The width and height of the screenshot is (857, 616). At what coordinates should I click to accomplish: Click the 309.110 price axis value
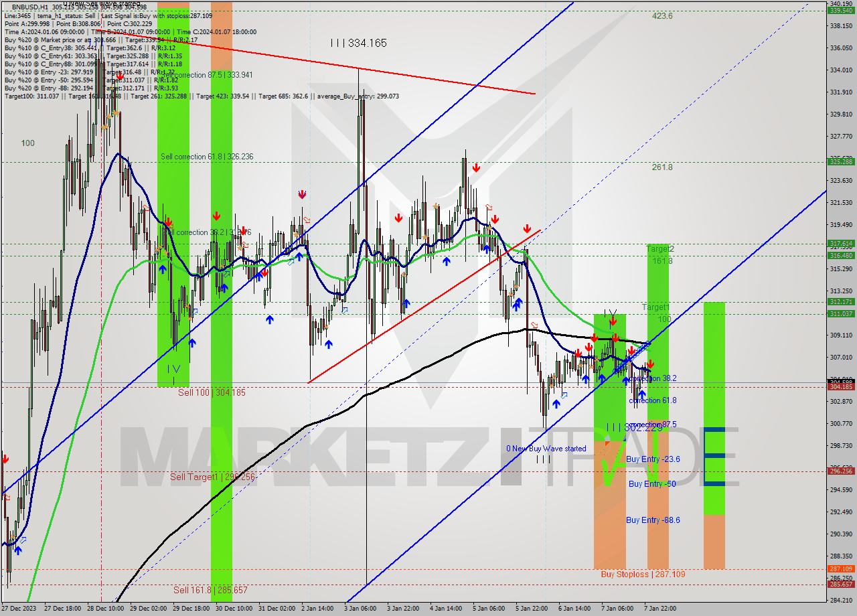841,335
